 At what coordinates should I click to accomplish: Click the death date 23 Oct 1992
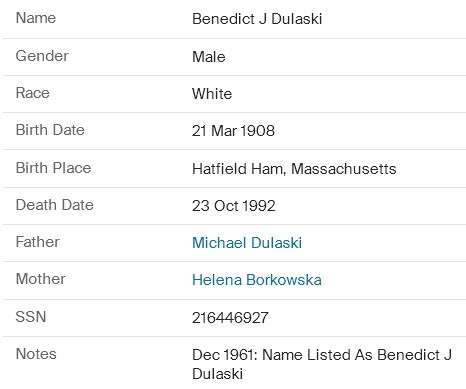coord(234,206)
